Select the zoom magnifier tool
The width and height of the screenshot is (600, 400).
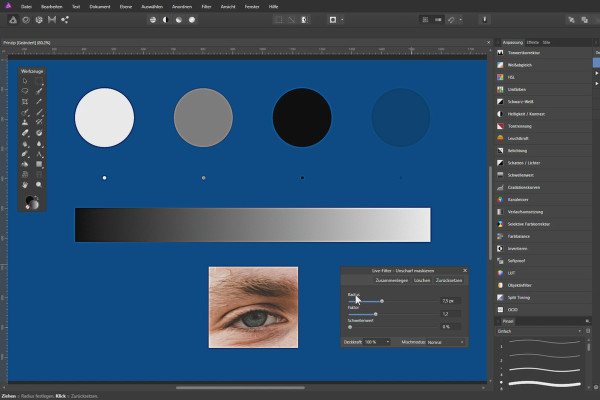[x=39, y=185]
